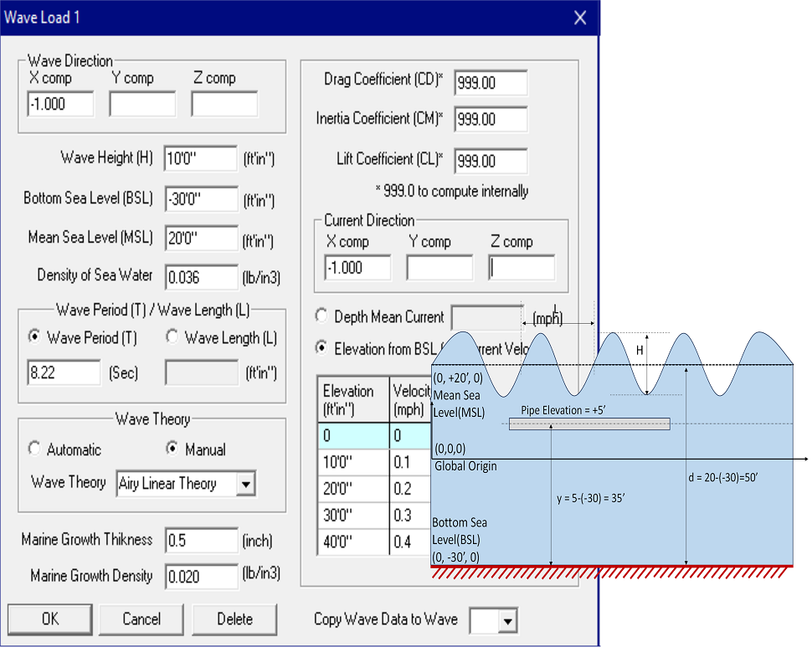Expand the Copy Wave Data to Wave dropdown
812x647 pixels.
pos(507,620)
